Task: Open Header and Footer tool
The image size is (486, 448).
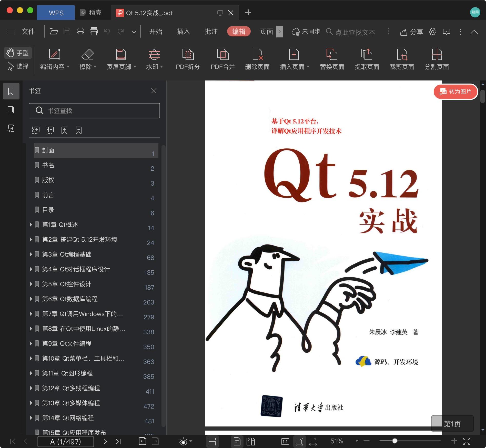Action: tap(121, 59)
